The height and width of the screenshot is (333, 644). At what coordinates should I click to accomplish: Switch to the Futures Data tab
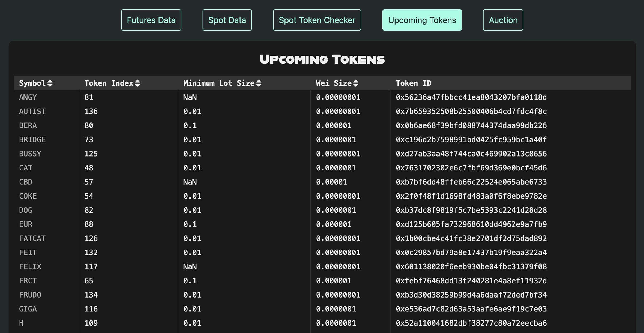coord(151,20)
